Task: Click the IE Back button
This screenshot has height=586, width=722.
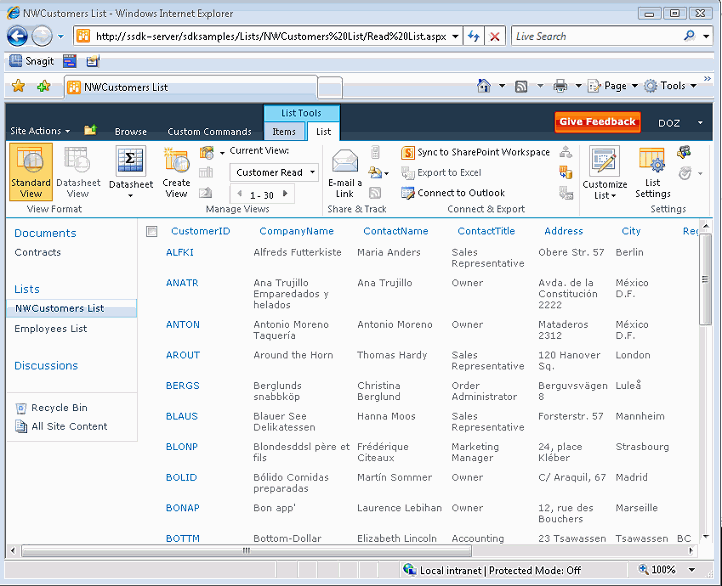Action: coord(17,36)
